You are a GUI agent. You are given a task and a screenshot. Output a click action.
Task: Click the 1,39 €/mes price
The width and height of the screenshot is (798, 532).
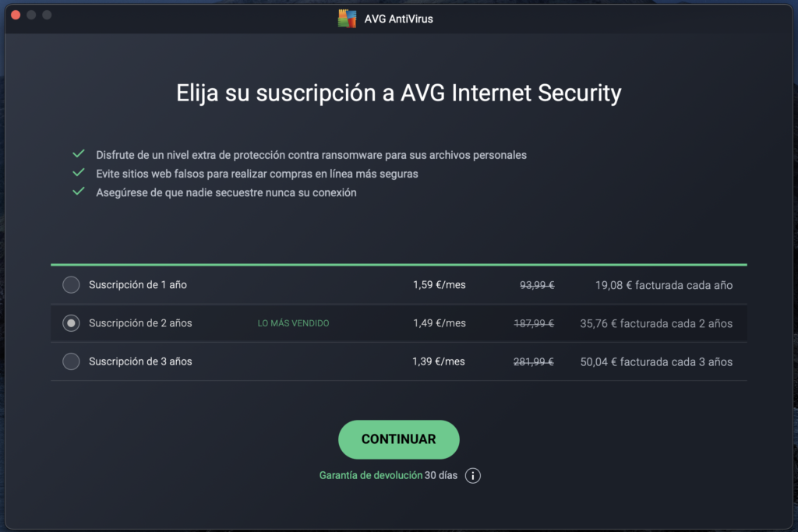point(439,361)
